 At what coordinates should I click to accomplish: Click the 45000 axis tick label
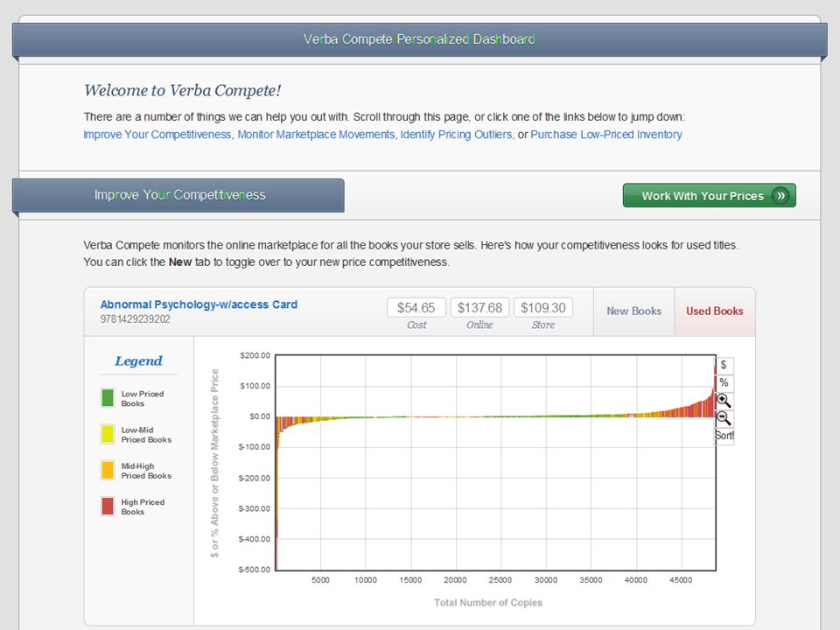click(x=681, y=580)
